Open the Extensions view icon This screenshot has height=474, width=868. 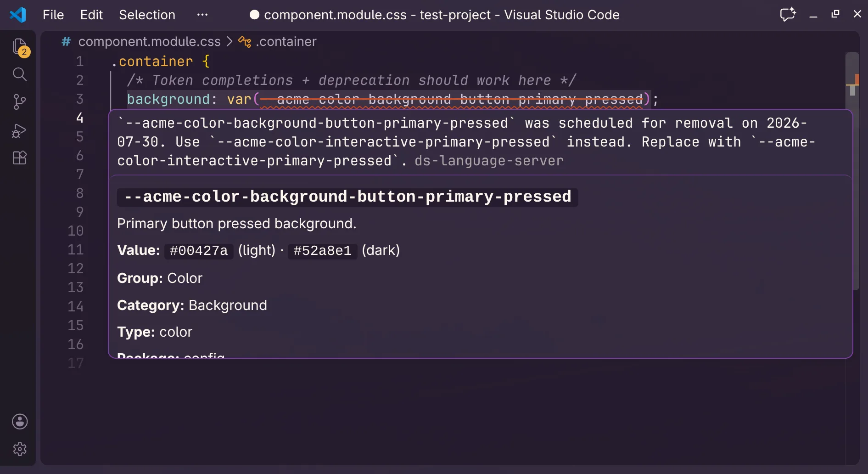pyautogui.click(x=20, y=158)
